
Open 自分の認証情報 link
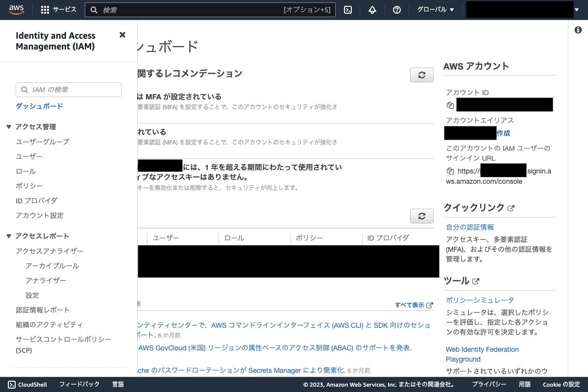click(470, 227)
